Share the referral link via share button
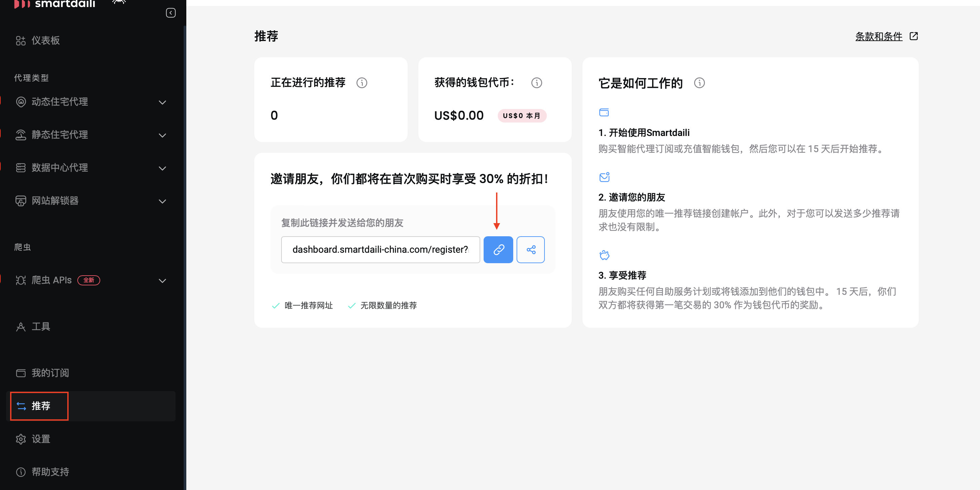980x490 pixels. (531, 250)
